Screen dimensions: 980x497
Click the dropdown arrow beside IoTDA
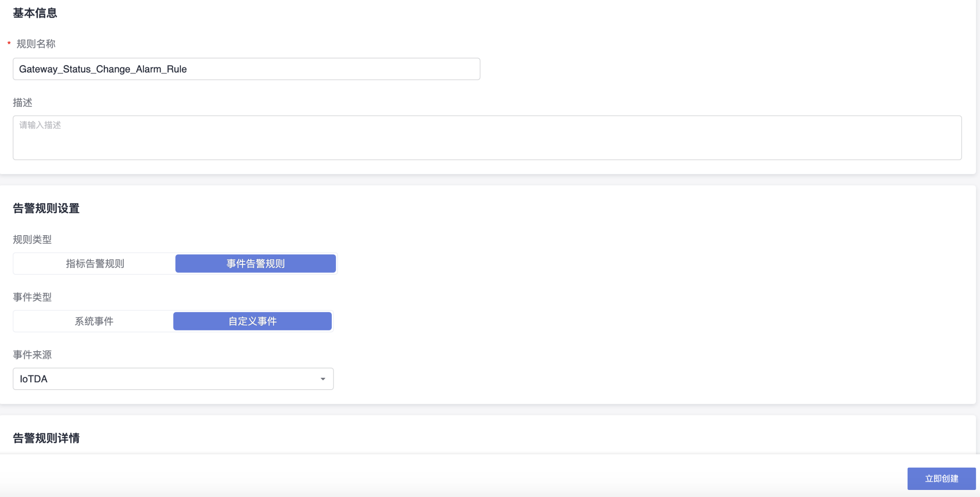tap(323, 379)
